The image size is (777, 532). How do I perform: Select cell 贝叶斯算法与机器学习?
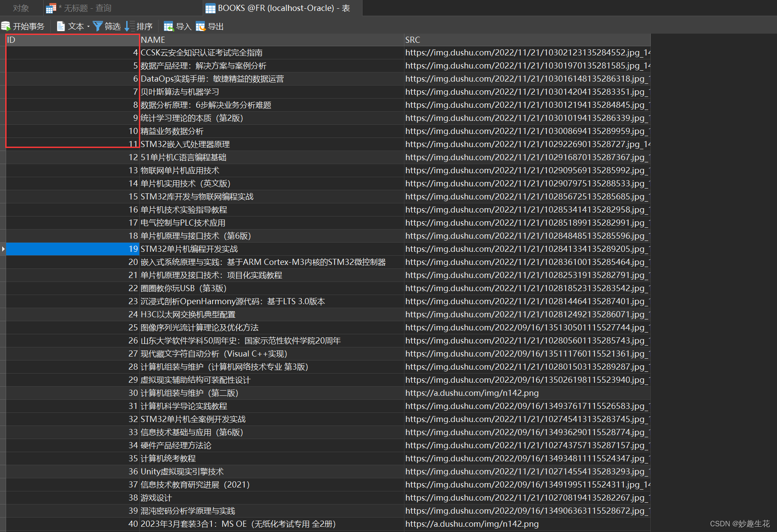click(272, 92)
